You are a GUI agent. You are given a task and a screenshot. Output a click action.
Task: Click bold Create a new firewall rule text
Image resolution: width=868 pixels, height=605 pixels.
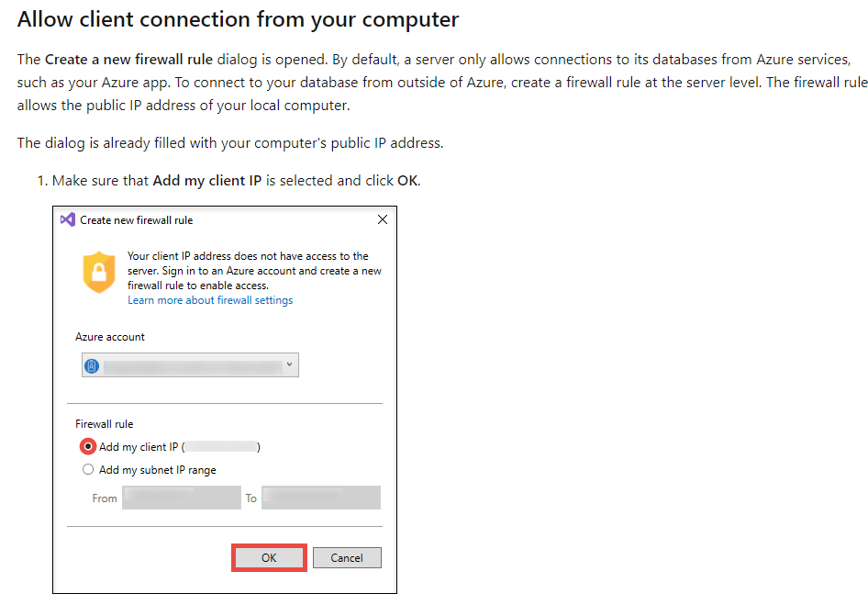(x=128, y=59)
